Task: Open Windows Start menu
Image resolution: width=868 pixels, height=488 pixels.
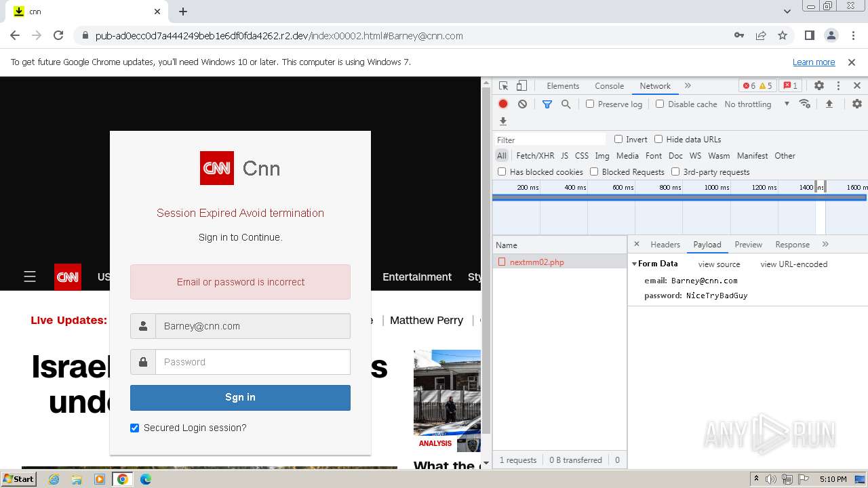Action: [19, 479]
